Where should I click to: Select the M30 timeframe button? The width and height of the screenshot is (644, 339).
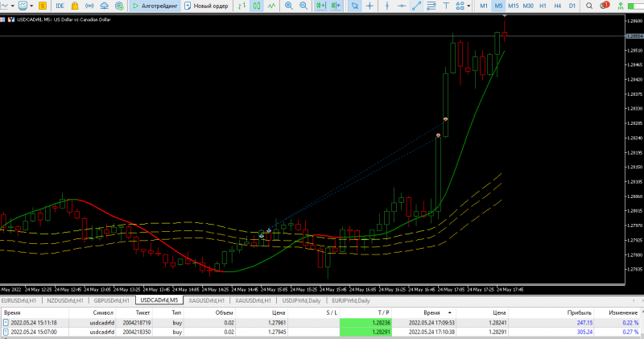pyautogui.click(x=528, y=6)
